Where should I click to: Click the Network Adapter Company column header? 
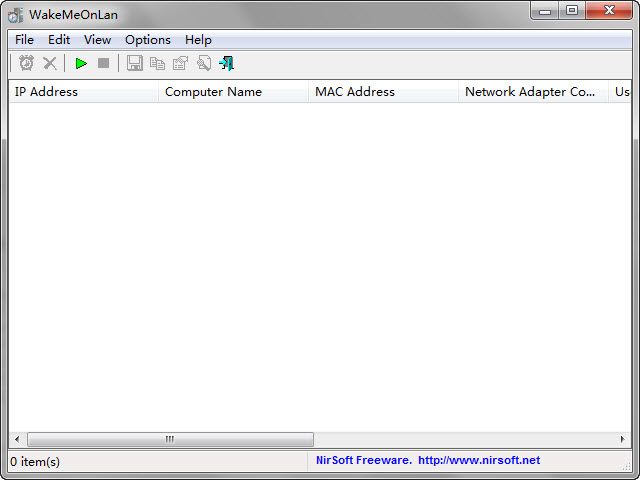coord(533,91)
